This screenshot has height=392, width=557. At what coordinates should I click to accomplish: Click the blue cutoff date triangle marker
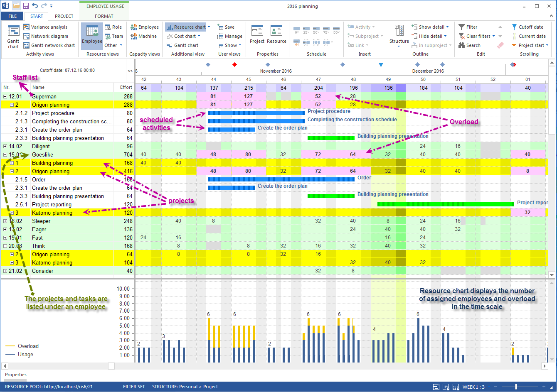(x=381, y=64)
